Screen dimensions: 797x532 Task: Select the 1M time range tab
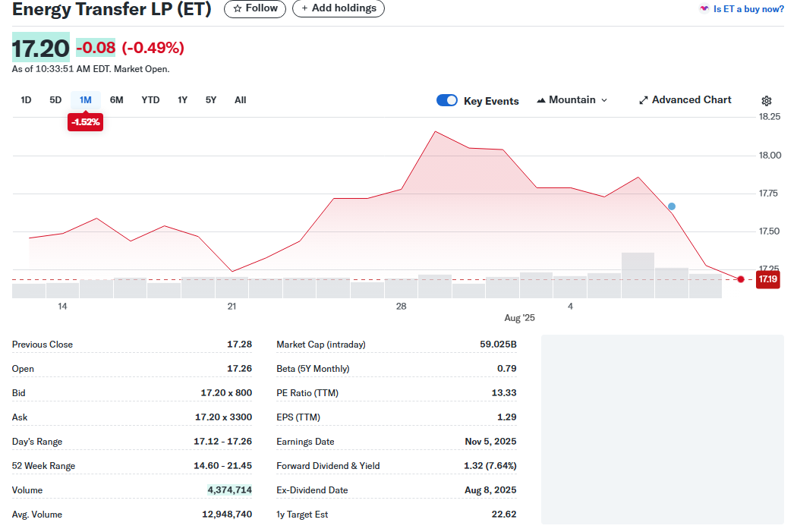[x=85, y=100]
